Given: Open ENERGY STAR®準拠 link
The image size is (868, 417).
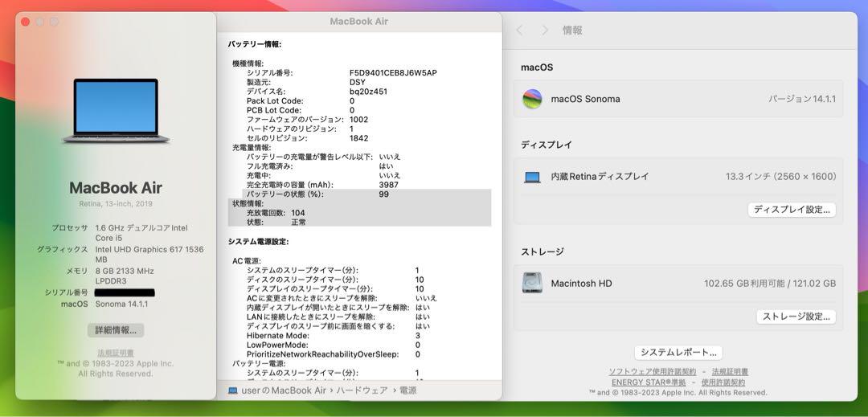Looking at the screenshot, I should [649, 382].
